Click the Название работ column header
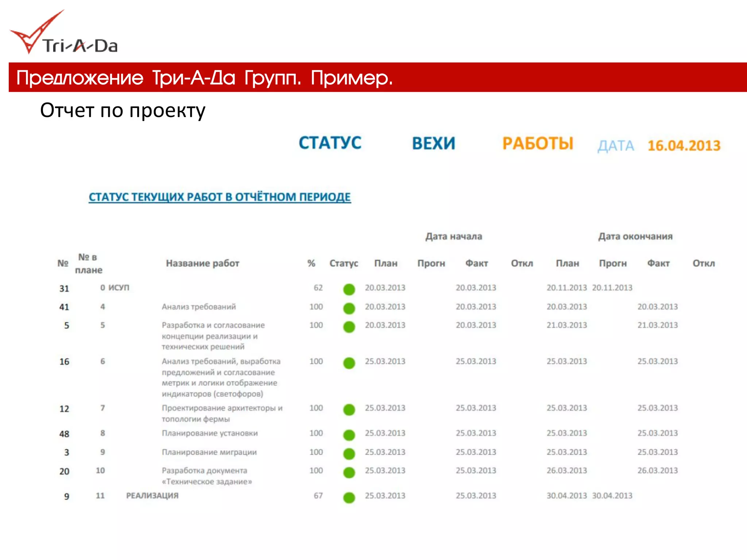Image resolution: width=747 pixels, height=560 pixels. coord(202,263)
